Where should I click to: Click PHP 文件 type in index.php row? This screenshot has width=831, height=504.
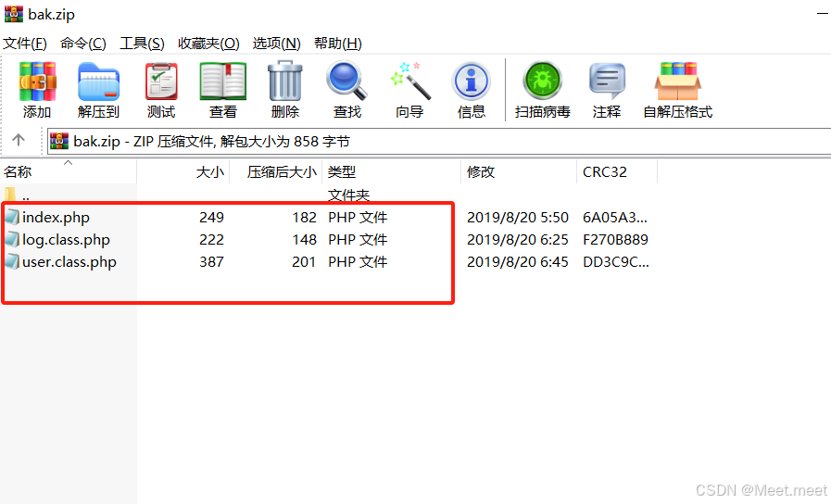point(358,218)
